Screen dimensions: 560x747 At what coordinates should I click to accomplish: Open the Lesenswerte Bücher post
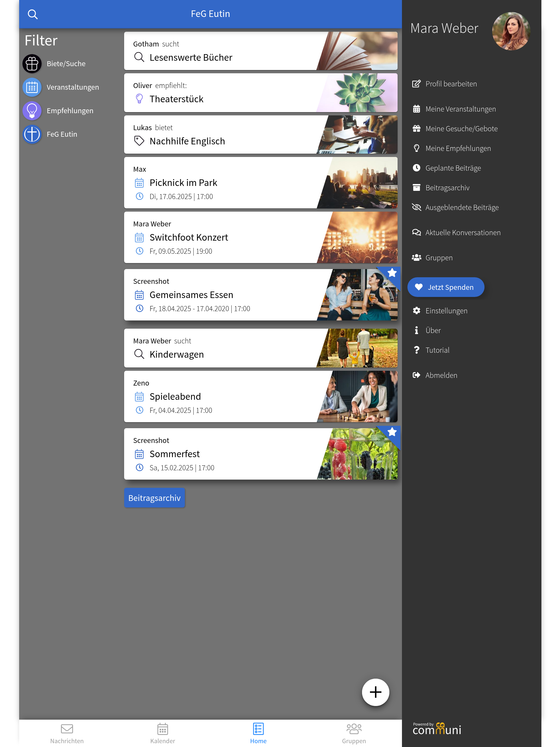pos(260,51)
